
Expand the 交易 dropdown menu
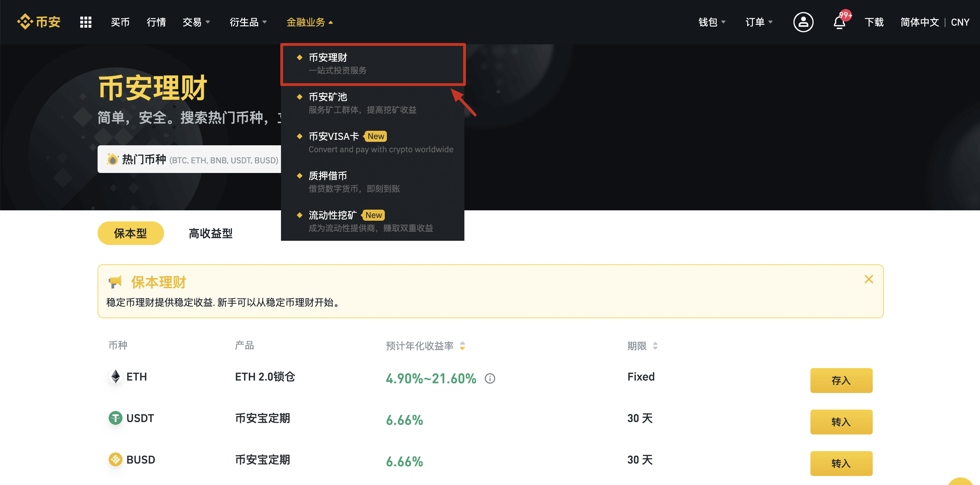(196, 22)
